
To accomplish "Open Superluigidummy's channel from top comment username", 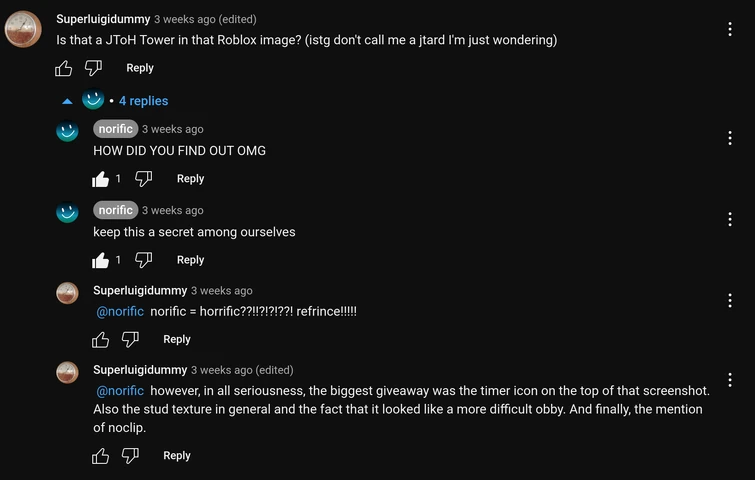I will [103, 19].
